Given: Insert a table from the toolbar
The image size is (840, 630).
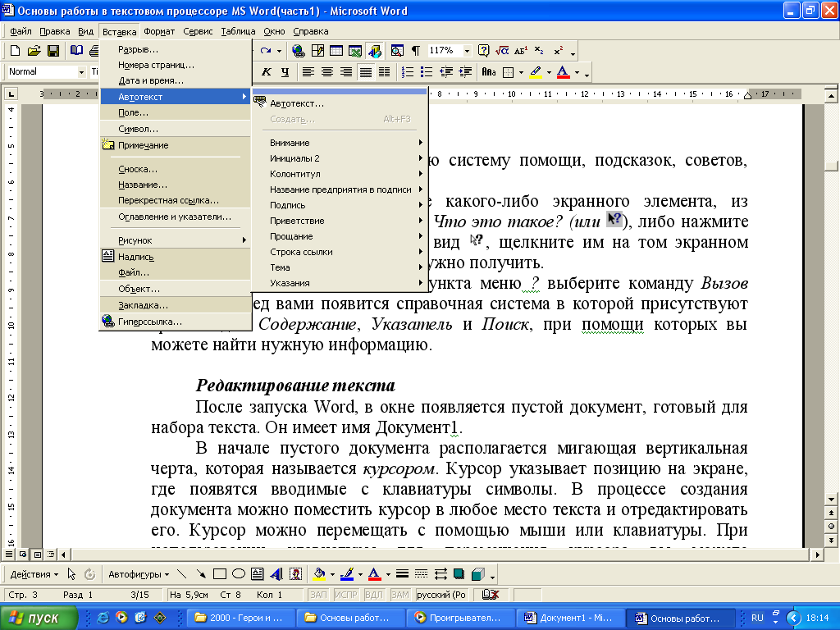Looking at the screenshot, I should point(336,51).
